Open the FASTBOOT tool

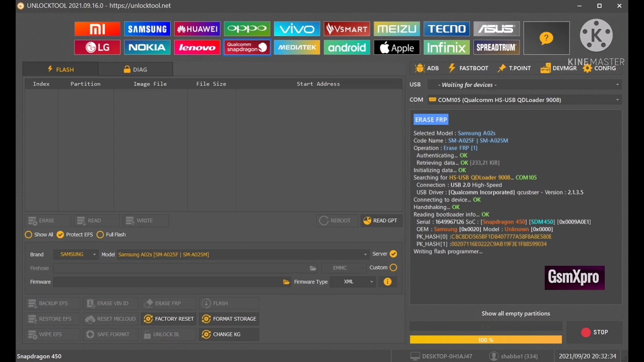[x=468, y=68]
